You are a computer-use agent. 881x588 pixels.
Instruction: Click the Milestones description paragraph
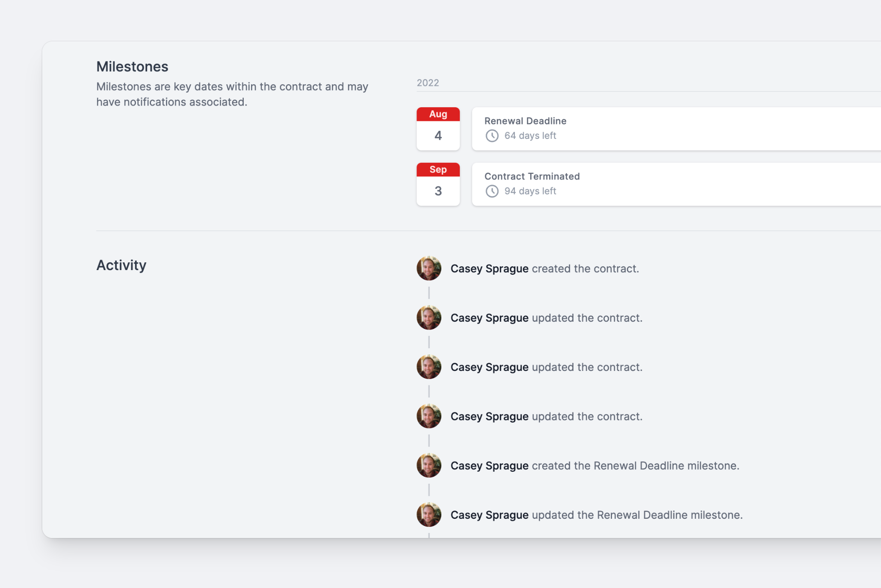tap(232, 94)
